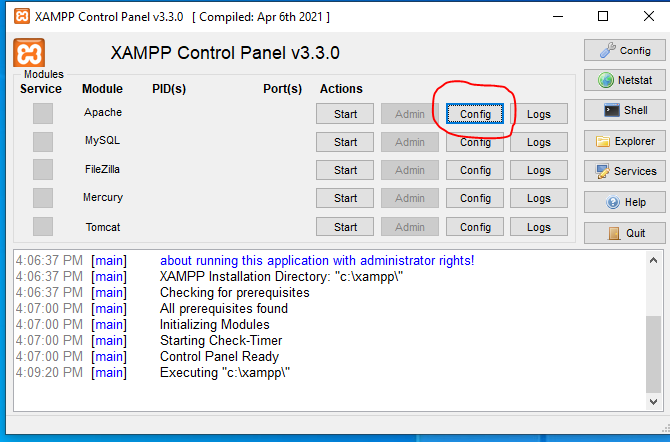Click the XAMPP Installation Directory log line
The height and width of the screenshot is (442, 670).
tap(281, 277)
